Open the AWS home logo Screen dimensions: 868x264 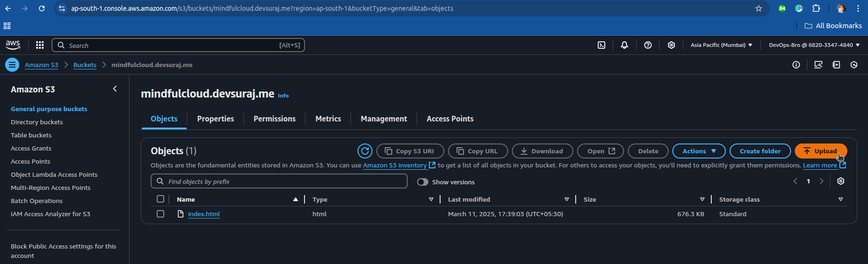pos(13,45)
